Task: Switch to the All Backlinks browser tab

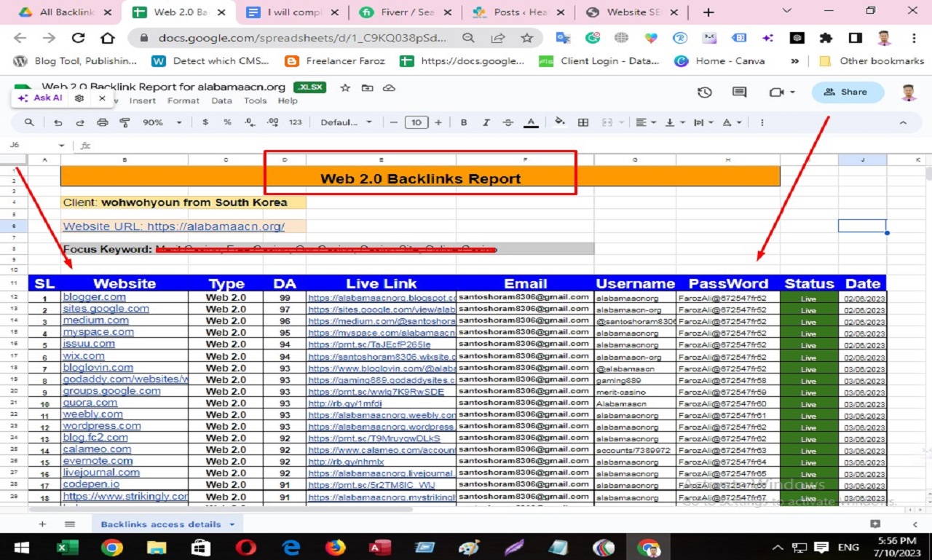Action: coord(65,12)
